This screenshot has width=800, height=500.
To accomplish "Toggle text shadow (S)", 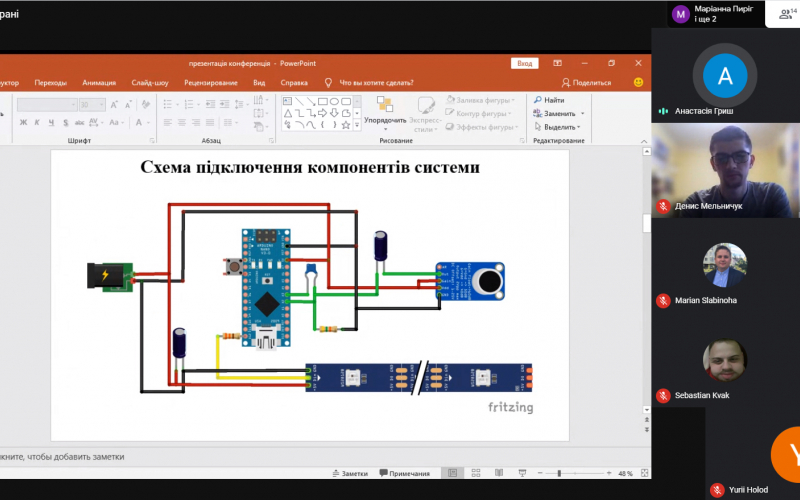I will [x=65, y=122].
